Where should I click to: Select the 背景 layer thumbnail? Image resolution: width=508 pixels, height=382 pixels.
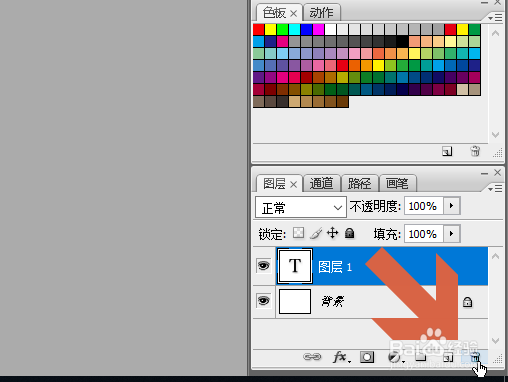(295, 301)
